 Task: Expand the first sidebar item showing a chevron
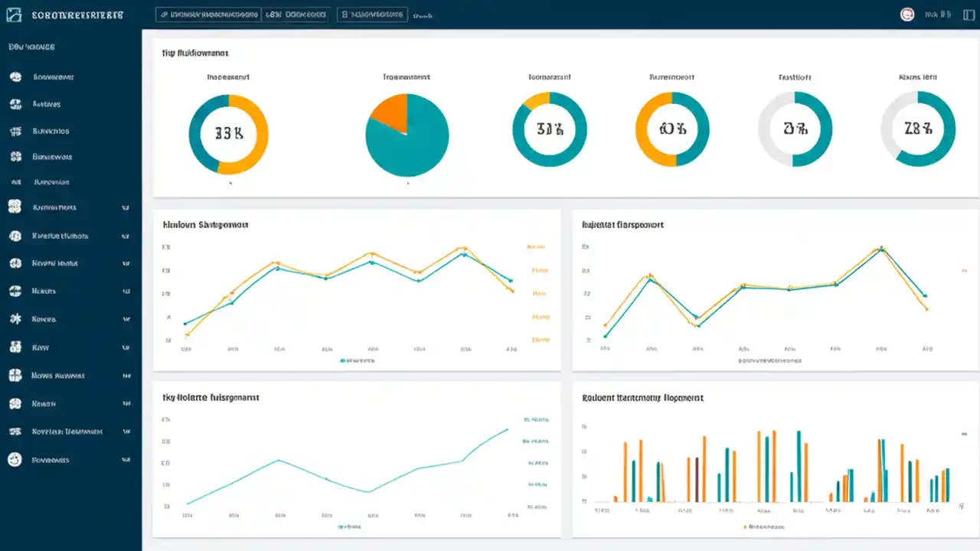(x=126, y=207)
